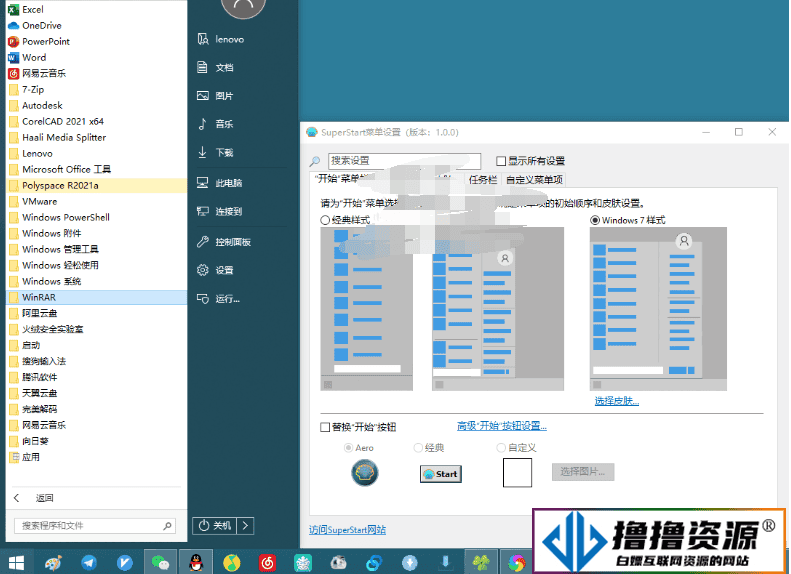791x574 pixels.
Task: Open the 高级"开始"按钮设置... link
Action: (501, 426)
